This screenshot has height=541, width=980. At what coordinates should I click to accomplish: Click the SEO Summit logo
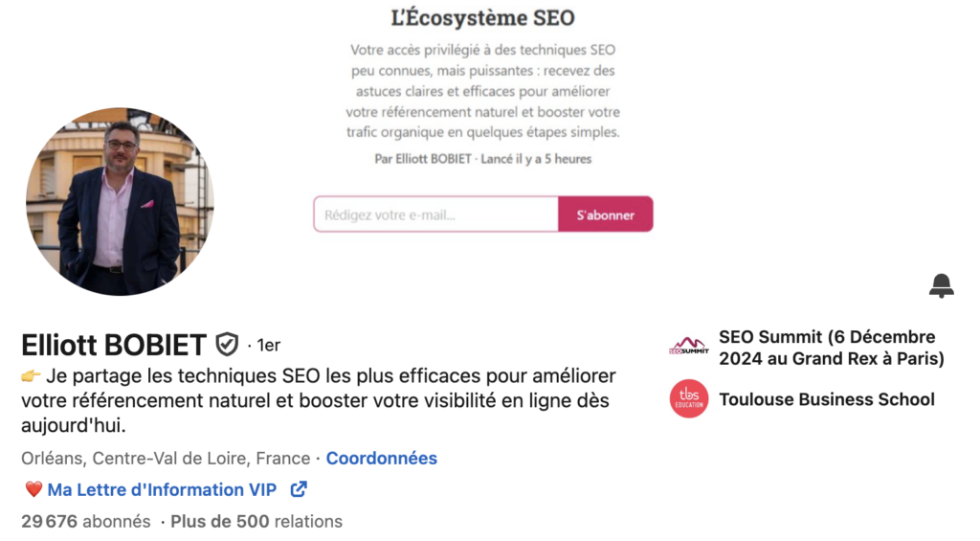point(688,347)
